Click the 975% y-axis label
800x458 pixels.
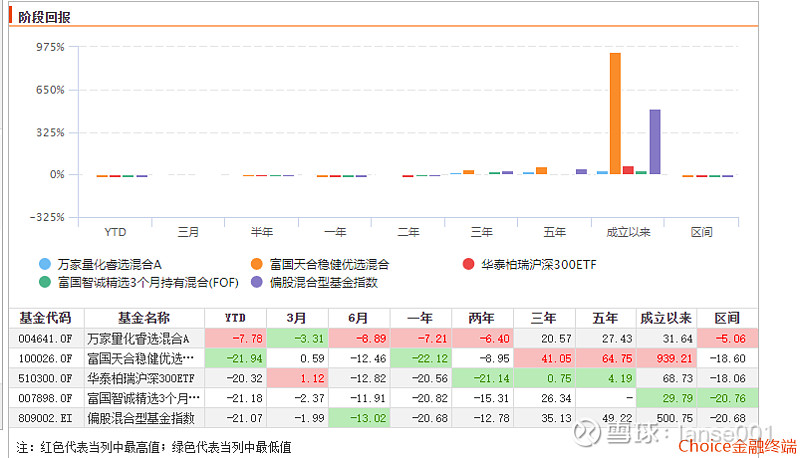(x=50, y=47)
